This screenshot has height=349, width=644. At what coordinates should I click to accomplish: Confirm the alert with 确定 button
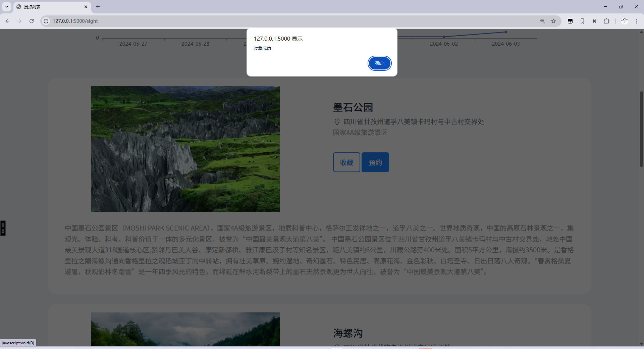pos(379,63)
